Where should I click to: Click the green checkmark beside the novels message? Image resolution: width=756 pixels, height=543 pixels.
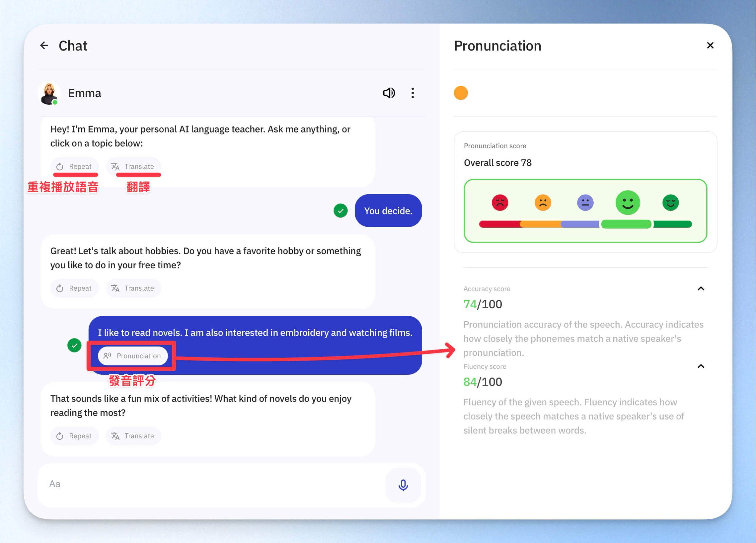(x=74, y=345)
